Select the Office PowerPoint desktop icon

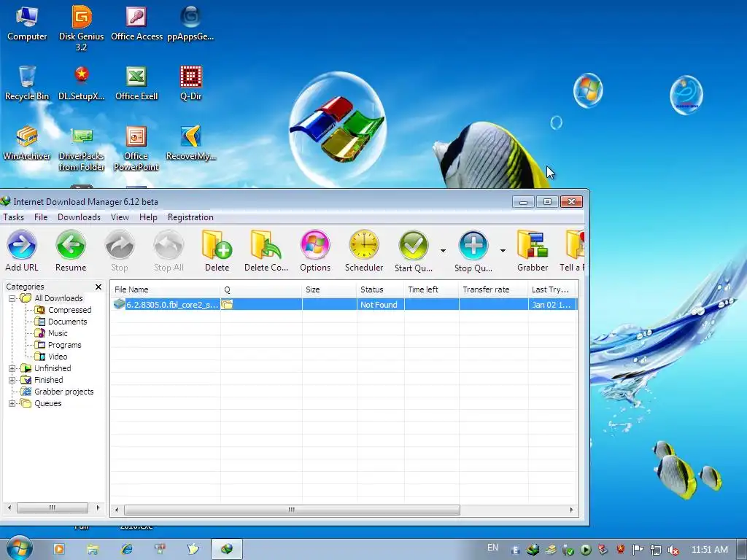(x=136, y=148)
